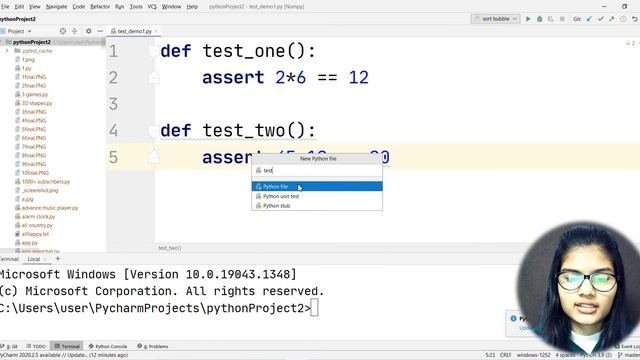Viewport: 640px width, 360px height.
Task: Select app.py in project tree
Action: (29, 243)
